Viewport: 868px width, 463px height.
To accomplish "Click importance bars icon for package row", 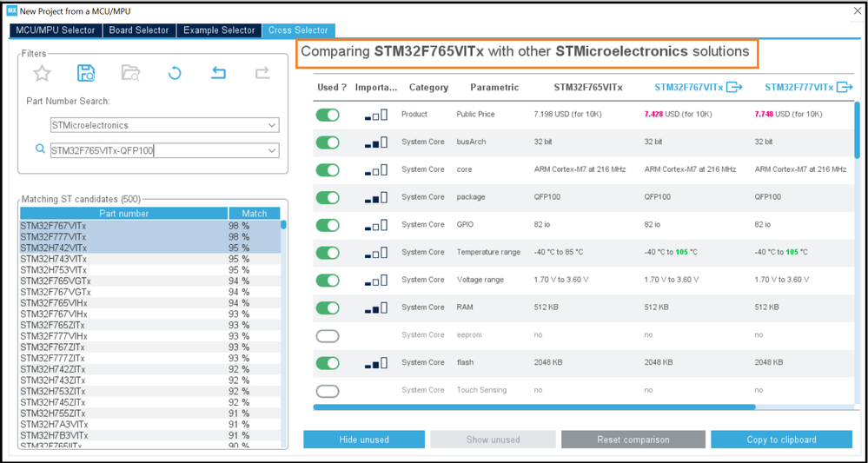I will pyautogui.click(x=376, y=198).
